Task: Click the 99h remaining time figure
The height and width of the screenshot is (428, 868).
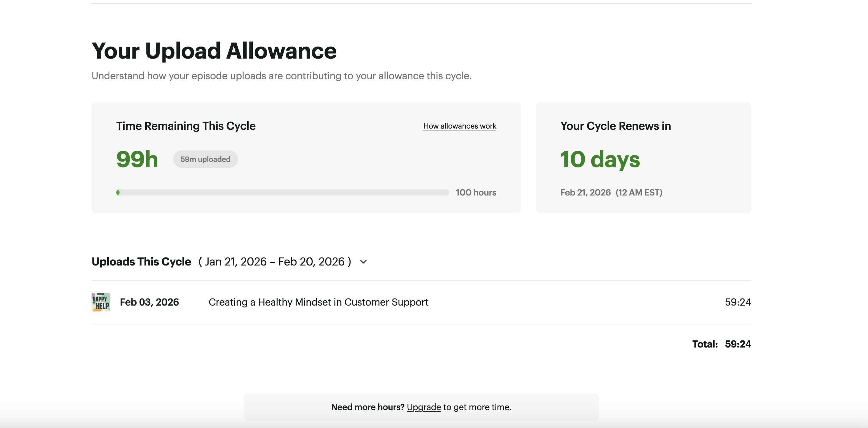Action: (137, 159)
